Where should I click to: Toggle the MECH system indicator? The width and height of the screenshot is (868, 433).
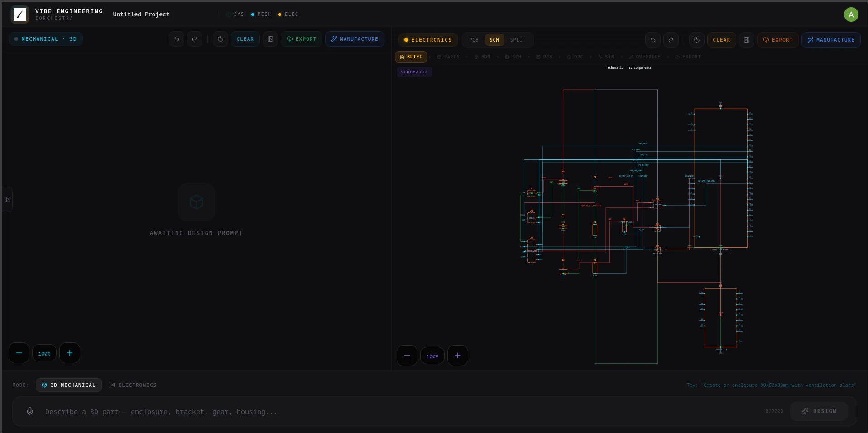(x=261, y=14)
